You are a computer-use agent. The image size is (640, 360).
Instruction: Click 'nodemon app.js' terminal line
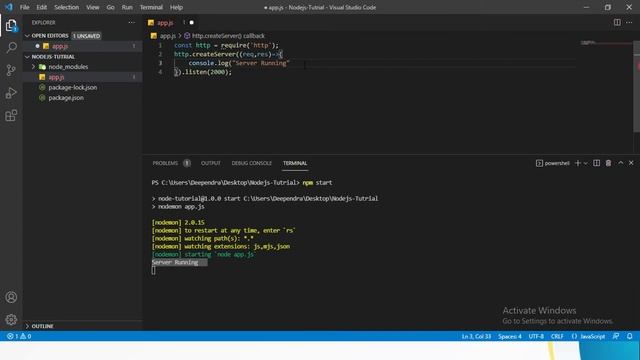click(x=181, y=207)
